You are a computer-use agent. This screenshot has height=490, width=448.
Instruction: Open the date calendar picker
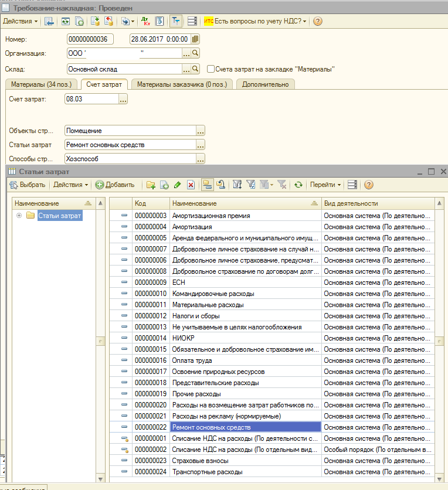(x=195, y=39)
